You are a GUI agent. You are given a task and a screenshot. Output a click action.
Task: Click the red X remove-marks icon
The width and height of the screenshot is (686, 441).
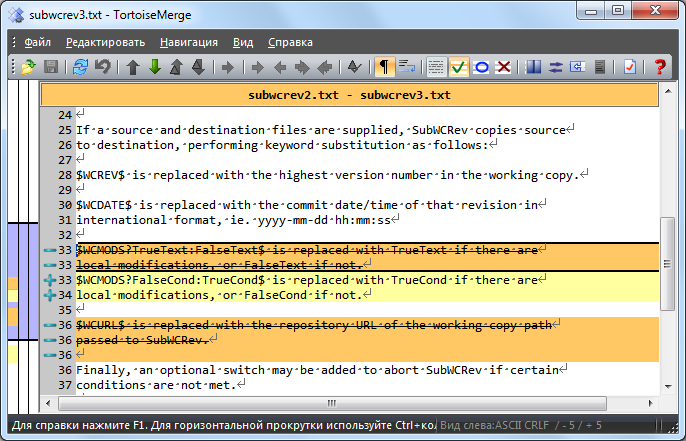[x=504, y=67]
